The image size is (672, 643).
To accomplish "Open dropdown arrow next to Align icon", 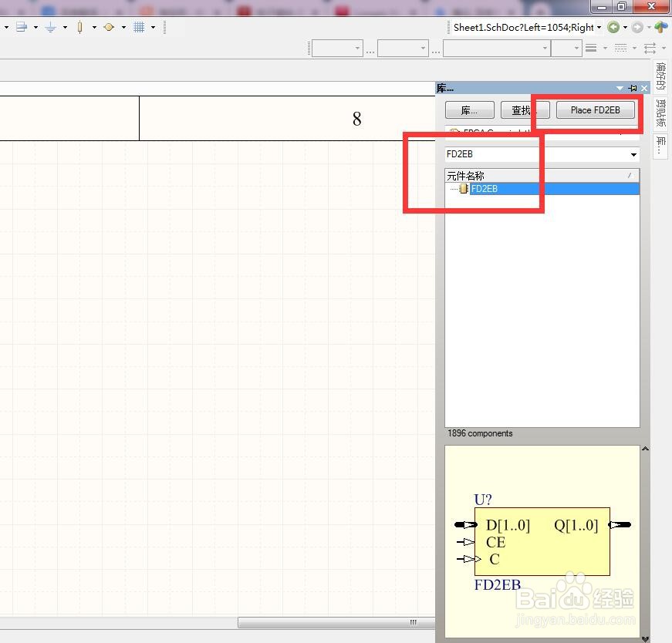I will point(36,28).
